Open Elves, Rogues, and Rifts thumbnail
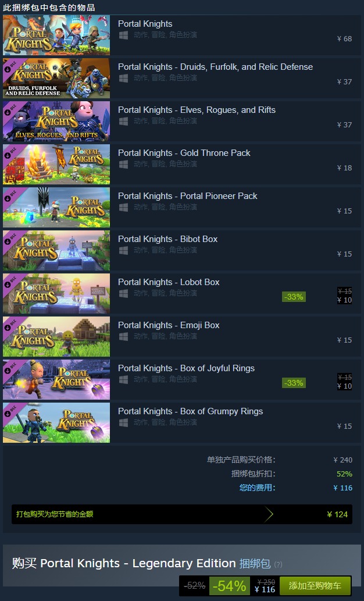 (56, 121)
